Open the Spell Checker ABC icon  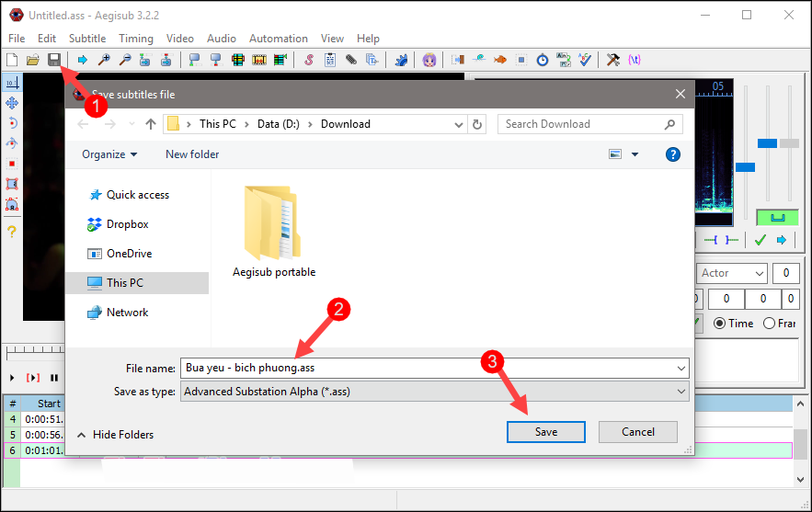585,60
